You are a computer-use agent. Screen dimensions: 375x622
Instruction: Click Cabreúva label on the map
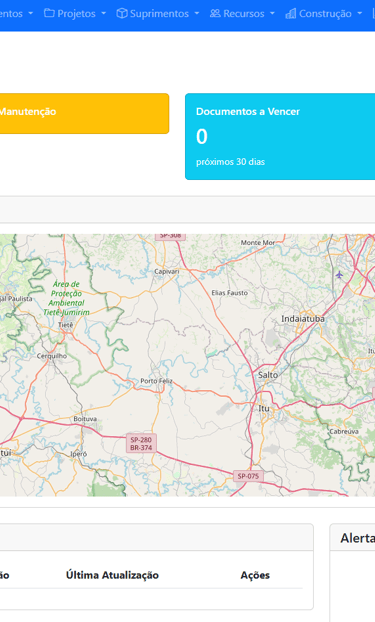tap(344, 431)
